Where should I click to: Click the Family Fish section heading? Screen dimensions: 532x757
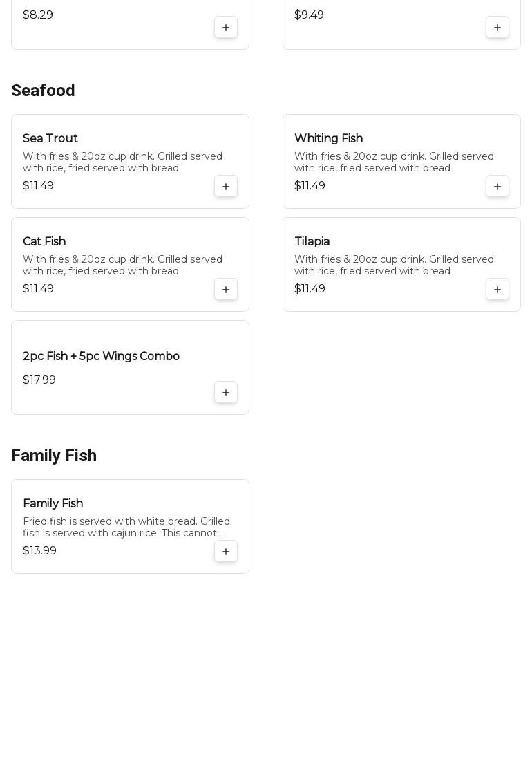[54, 456]
